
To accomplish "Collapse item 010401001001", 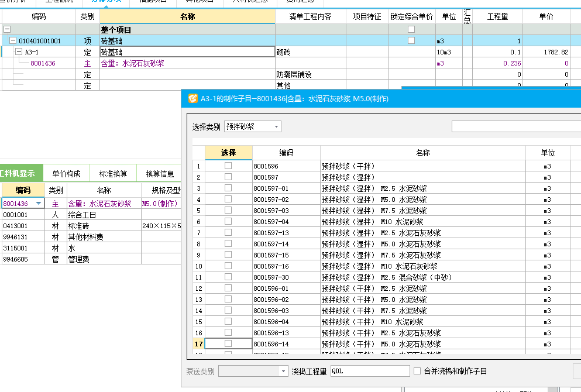I will 13,40.
